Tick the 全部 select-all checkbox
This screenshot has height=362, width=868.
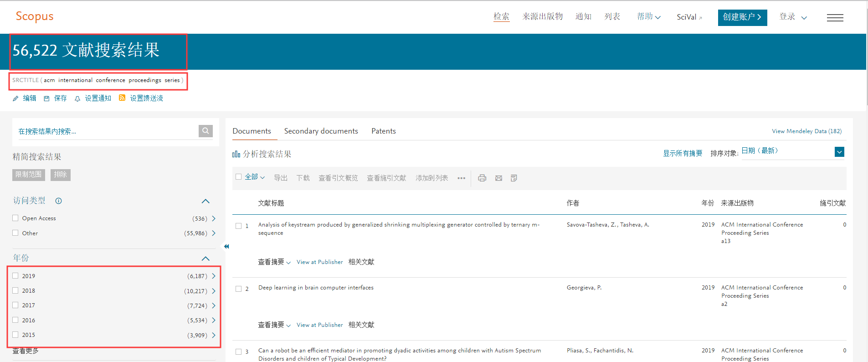(x=238, y=177)
